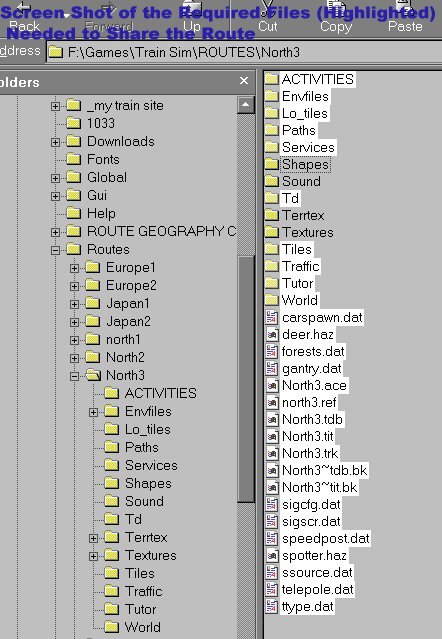This screenshot has width=442, height=639.
Task: Click the address bar path field
Action: (x=244, y=52)
